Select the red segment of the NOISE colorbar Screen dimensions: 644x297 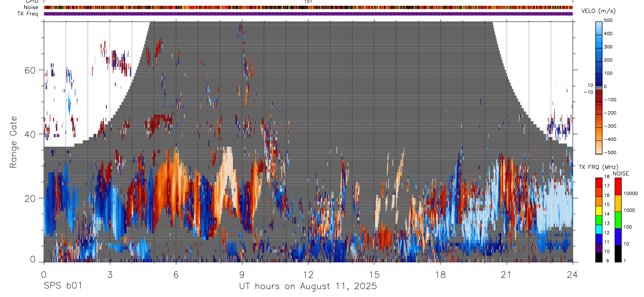618,186
